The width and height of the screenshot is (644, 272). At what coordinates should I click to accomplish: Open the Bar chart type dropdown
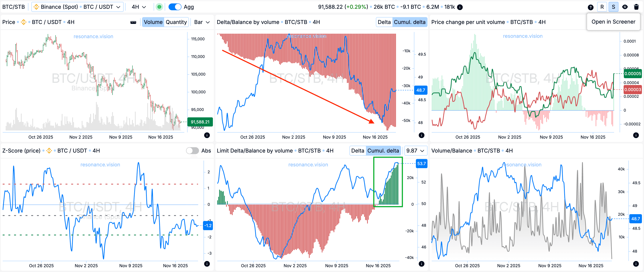(x=201, y=22)
